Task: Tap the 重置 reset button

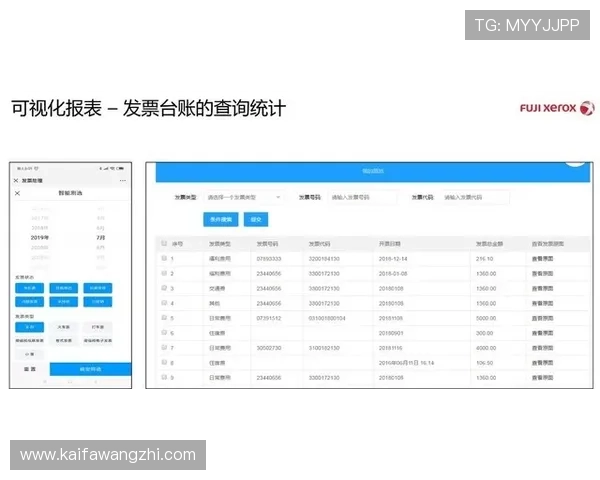Action: coord(30,369)
